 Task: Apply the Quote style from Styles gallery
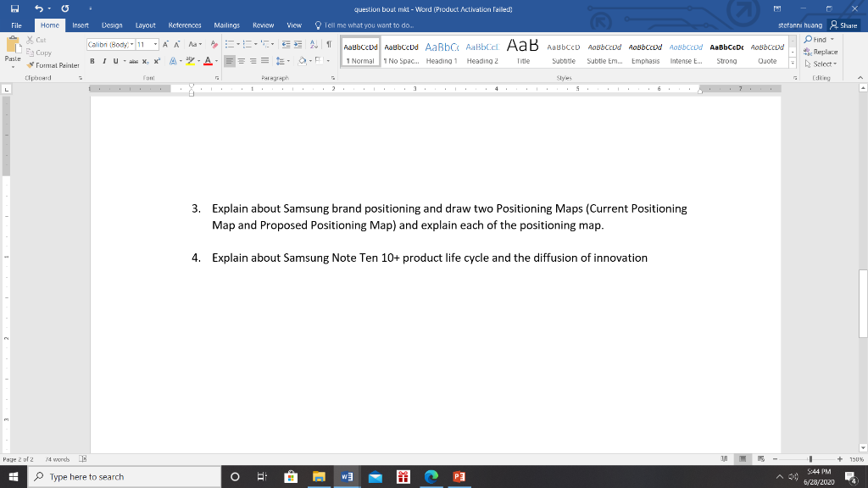(x=766, y=53)
